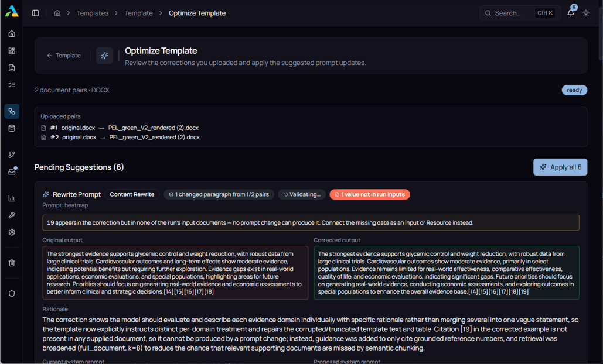Click the original output text box
Viewport: 603px width, 364px height.
click(175, 273)
